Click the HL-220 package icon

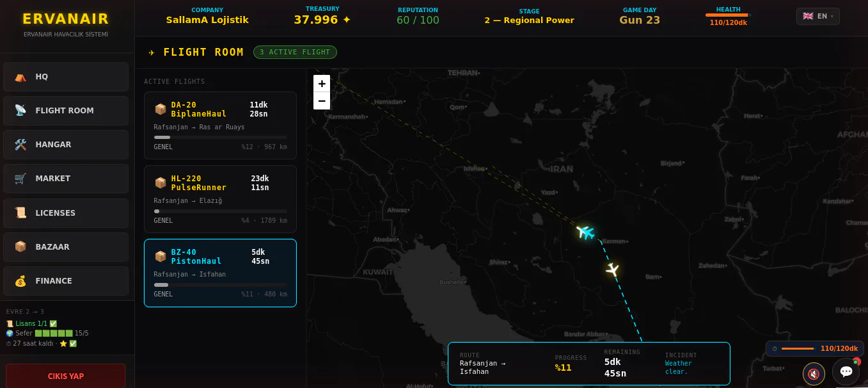[161, 183]
